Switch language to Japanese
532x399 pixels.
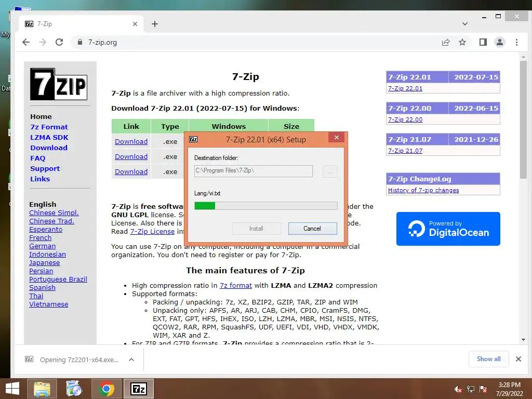coord(45,262)
